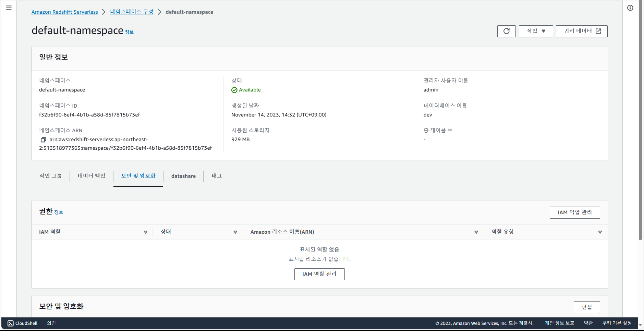Viewport: 644px width, 331px height.
Task: Switch to the 데이터 백업 tab
Action: point(92,176)
